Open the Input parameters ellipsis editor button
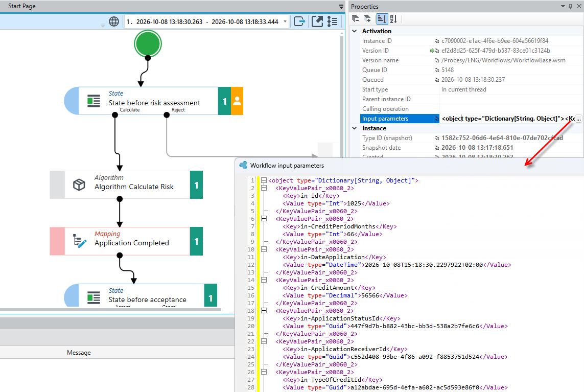 click(578, 119)
